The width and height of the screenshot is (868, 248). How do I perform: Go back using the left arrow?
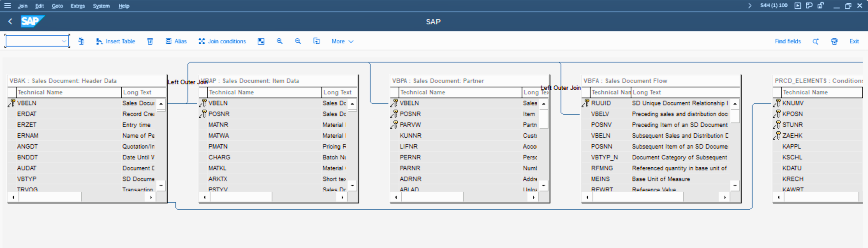point(10,22)
